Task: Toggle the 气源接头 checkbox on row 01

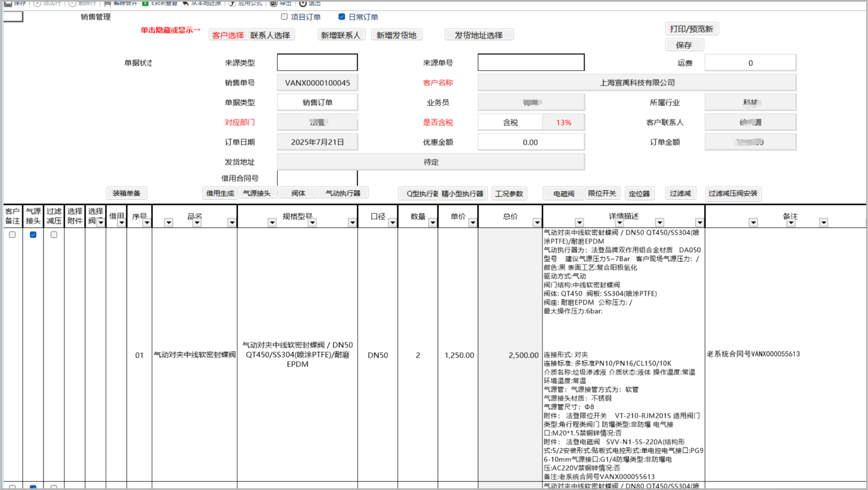Action: pyautogui.click(x=33, y=234)
